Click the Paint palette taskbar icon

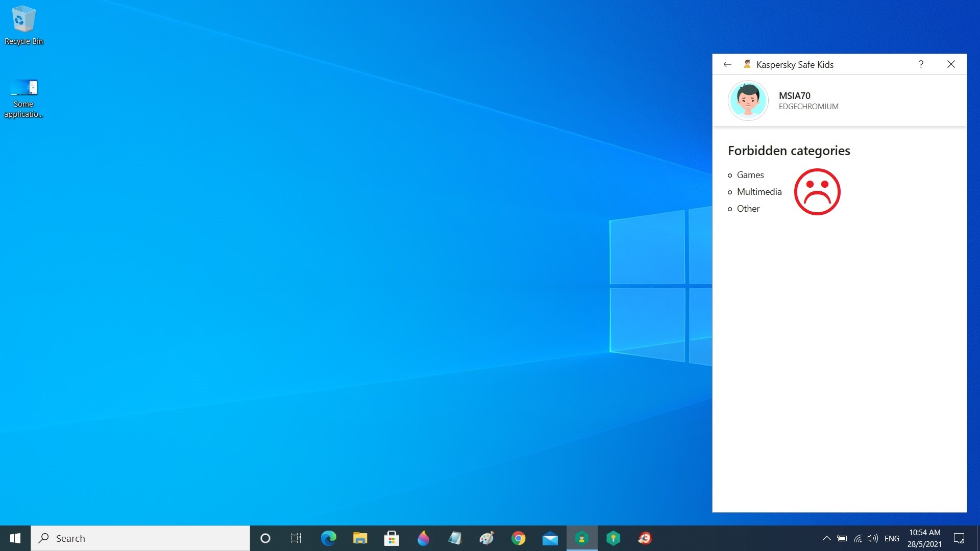pos(486,538)
